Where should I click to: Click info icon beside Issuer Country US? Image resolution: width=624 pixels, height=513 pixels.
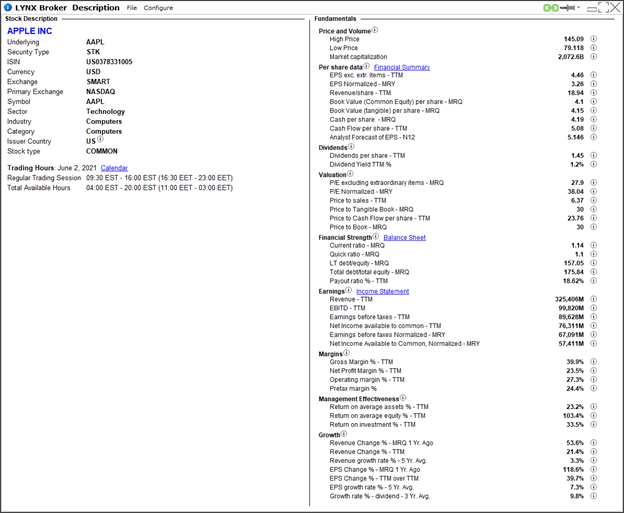[x=100, y=139]
